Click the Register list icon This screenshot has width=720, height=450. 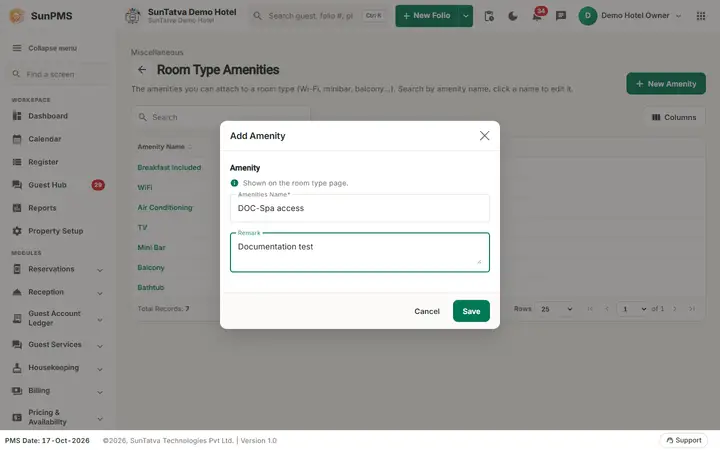pos(17,162)
